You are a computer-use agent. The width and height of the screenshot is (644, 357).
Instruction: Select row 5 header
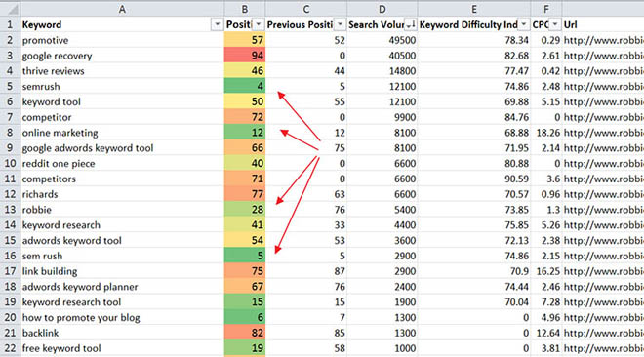pos(10,86)
